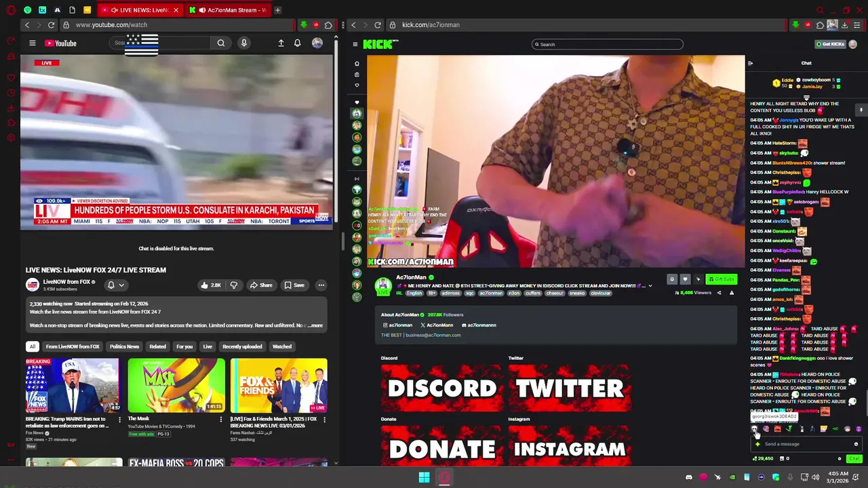Toggle LiveNOW channel notification bell dropdown
Viewport: 868px width, 488px height.
pyautogui.click(x=115, y=285)
